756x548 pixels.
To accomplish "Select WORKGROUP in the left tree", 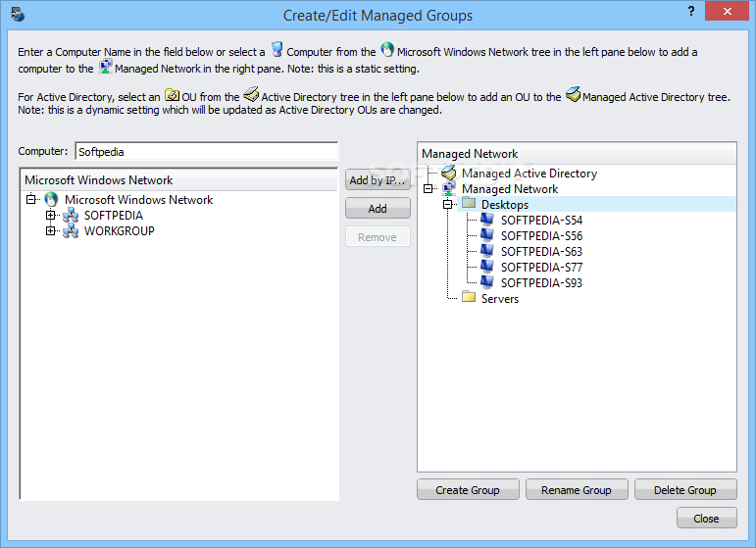I will 120,231.
